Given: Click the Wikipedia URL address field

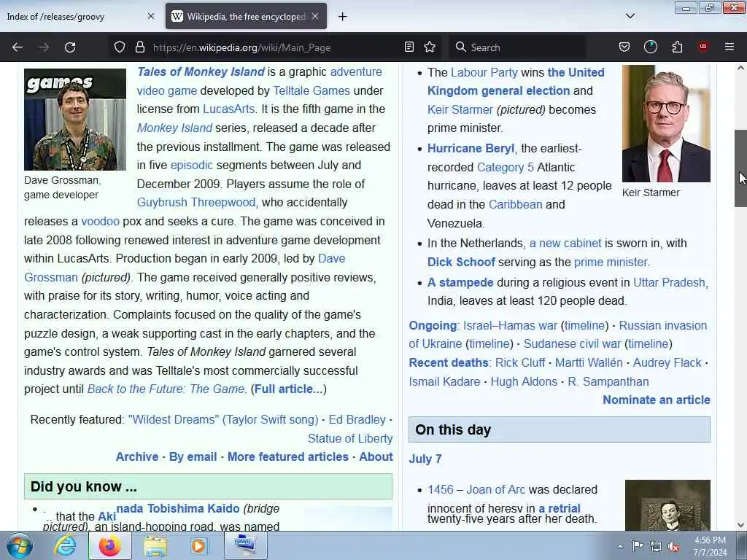Looking at the screenshot, I should point(275,47).
